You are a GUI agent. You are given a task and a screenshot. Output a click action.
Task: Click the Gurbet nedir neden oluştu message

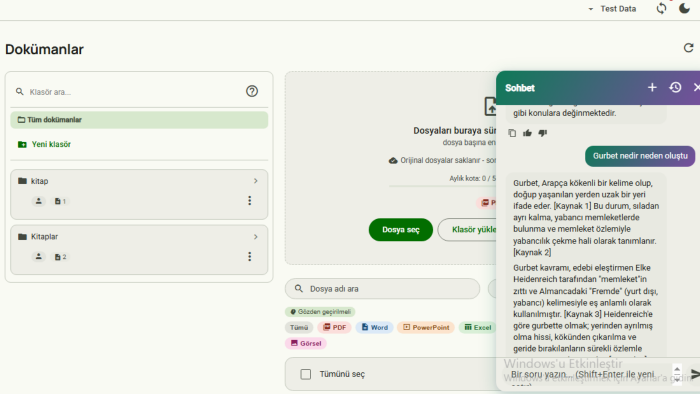coord(640,156)
